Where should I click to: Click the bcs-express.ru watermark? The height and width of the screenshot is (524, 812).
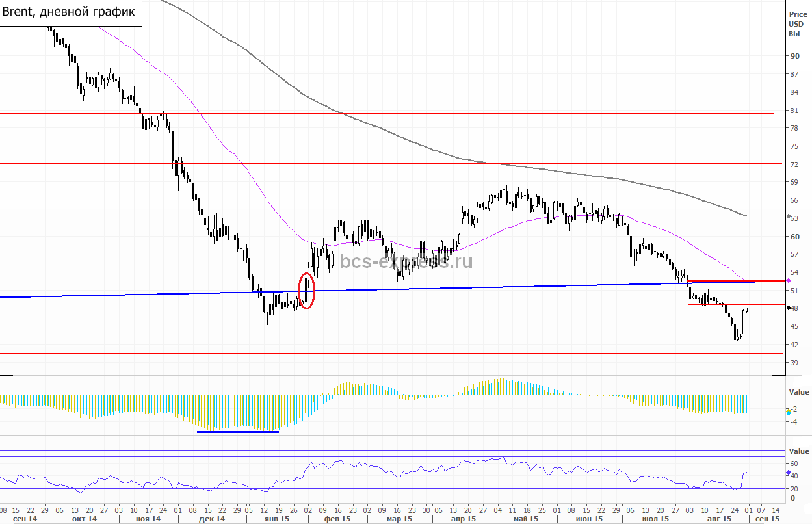click(x=406, y=261)
